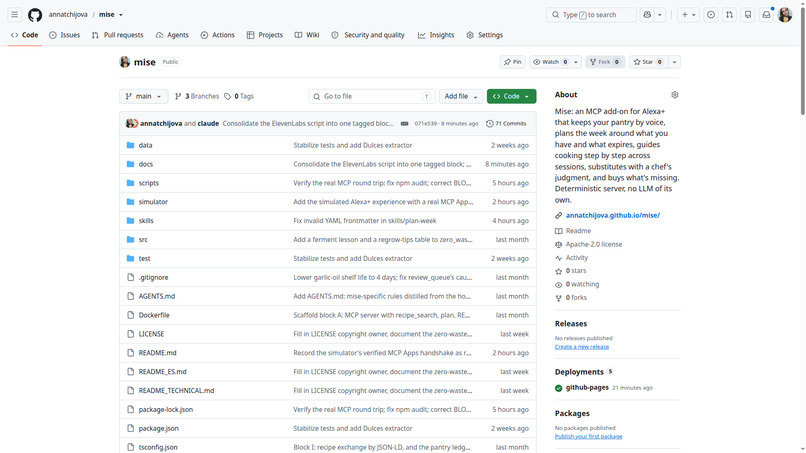Open Security and quality tab
806x453 pixels.
coord(368,35)
